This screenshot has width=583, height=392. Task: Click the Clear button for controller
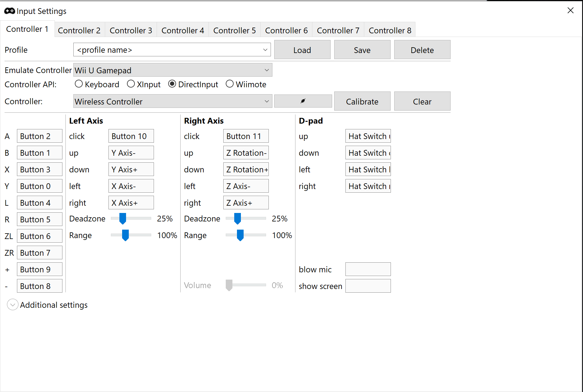click(421, 101)
